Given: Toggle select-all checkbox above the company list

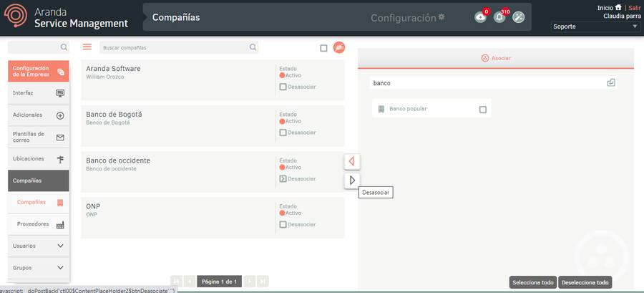Looking at the screenshot, I should pos(323,48).
